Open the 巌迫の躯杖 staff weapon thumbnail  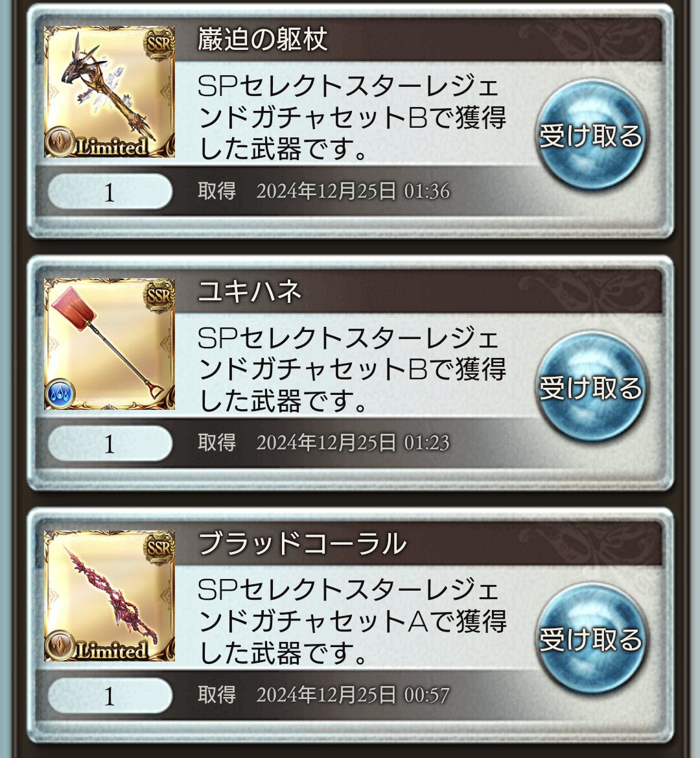click(110, 92)
